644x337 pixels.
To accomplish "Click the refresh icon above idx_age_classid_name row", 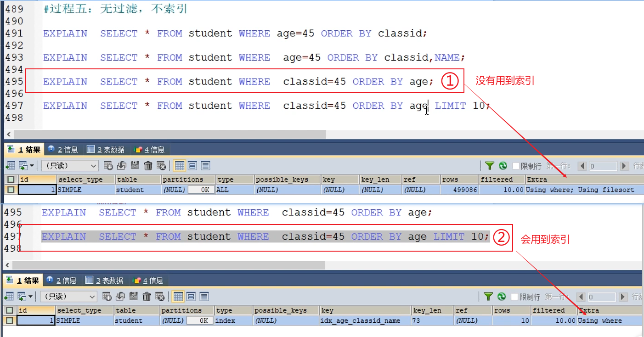I will tap(502, 297).
